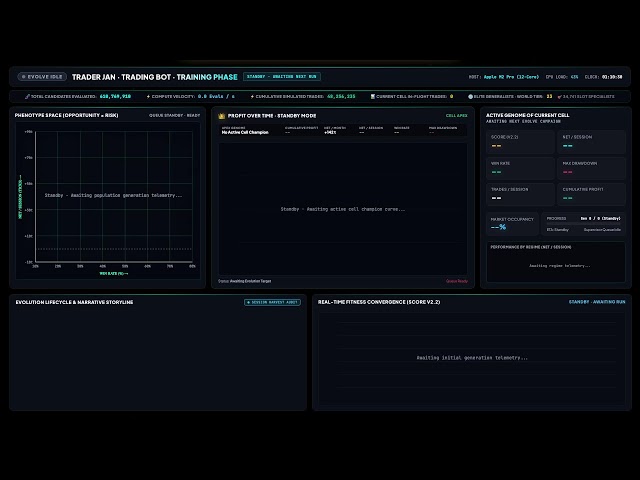Click the CELL APEX label
Viewport: 640px width, 480px height.
(456, 116)
